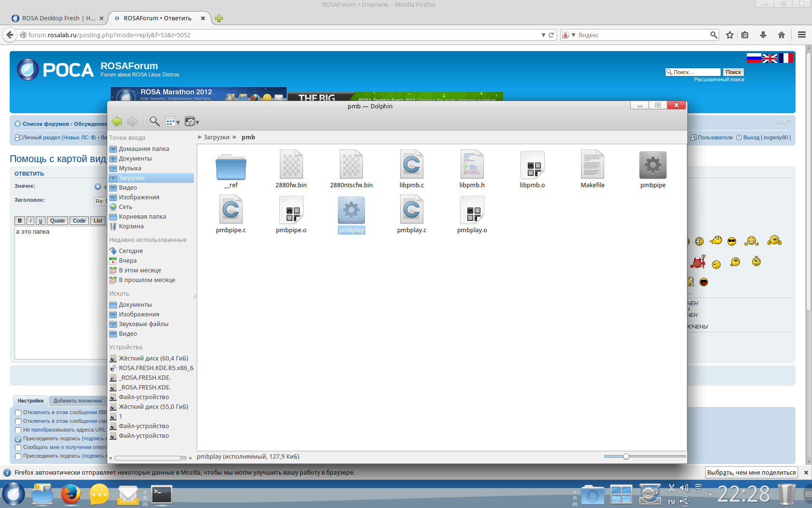Switch forum language to Russian flag
This screenshot has width=812, height=508.
click(754, 58)
